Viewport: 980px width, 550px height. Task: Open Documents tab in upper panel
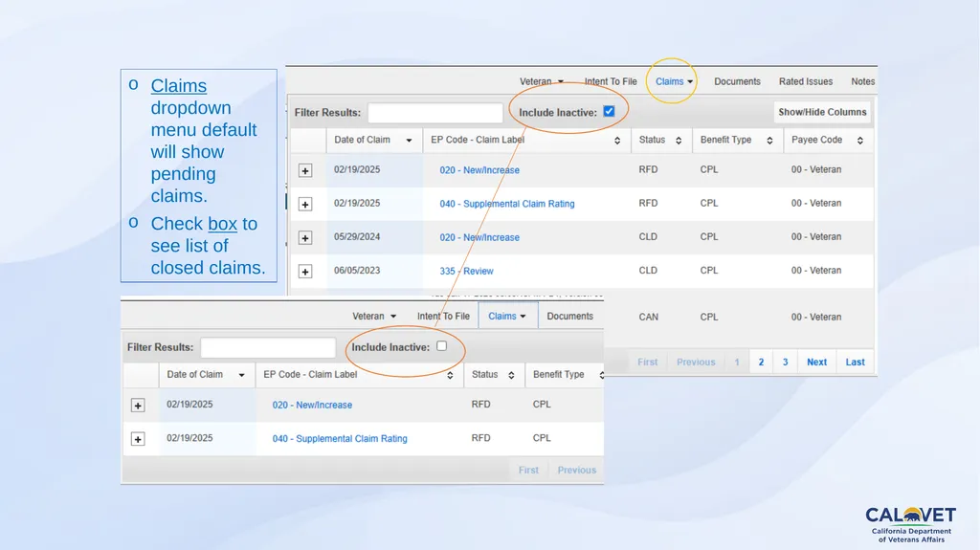point(737,81)
